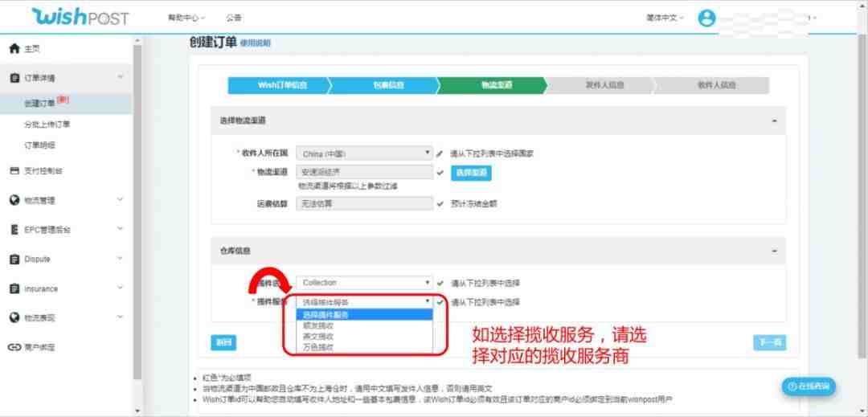
Task: Click the clipboard icon for 订单详情
Action: pos(15,78)
